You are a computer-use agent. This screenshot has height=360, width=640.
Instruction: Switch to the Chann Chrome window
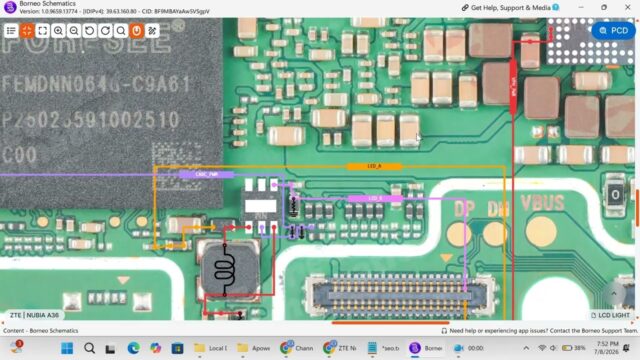[296, 348]
